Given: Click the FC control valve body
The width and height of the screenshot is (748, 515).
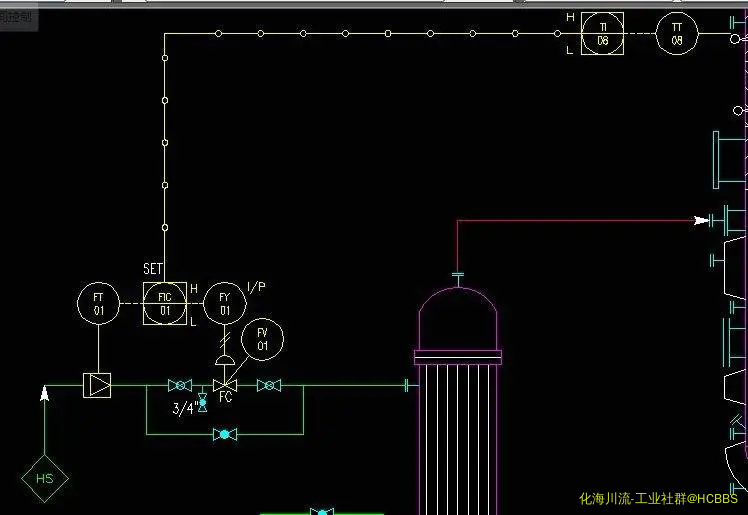Looking at the screenshot, I should (225, 385).
